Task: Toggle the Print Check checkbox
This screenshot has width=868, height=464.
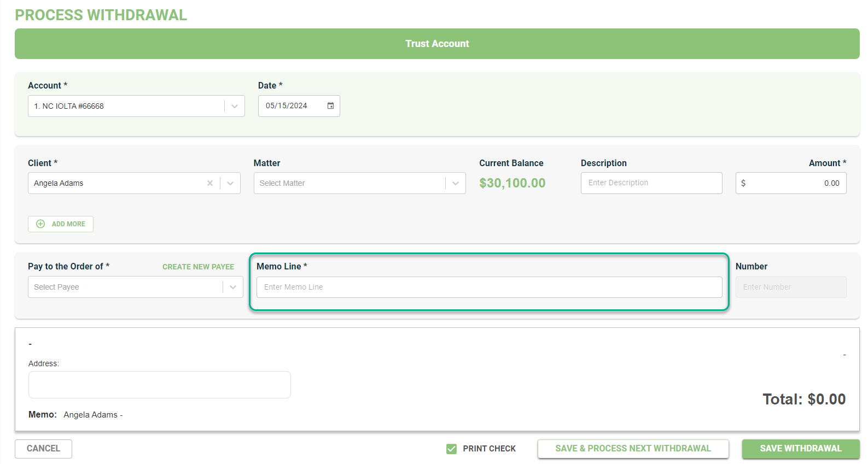Action: 451,449
